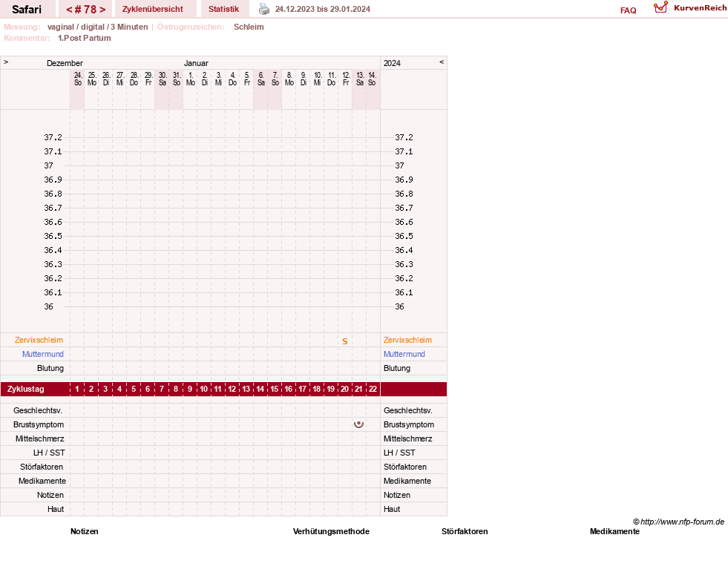Select cycle day 1 in the Zyklustag row

pyautogui.click(x=77, y=389)
